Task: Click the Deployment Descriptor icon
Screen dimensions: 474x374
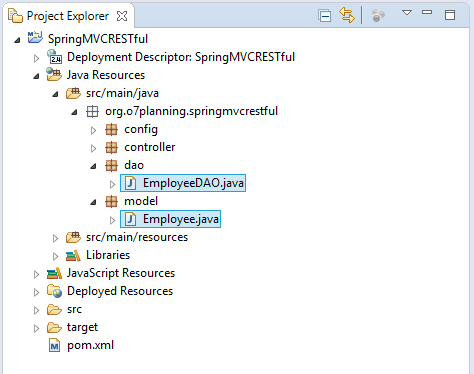Action: [54, 56]
